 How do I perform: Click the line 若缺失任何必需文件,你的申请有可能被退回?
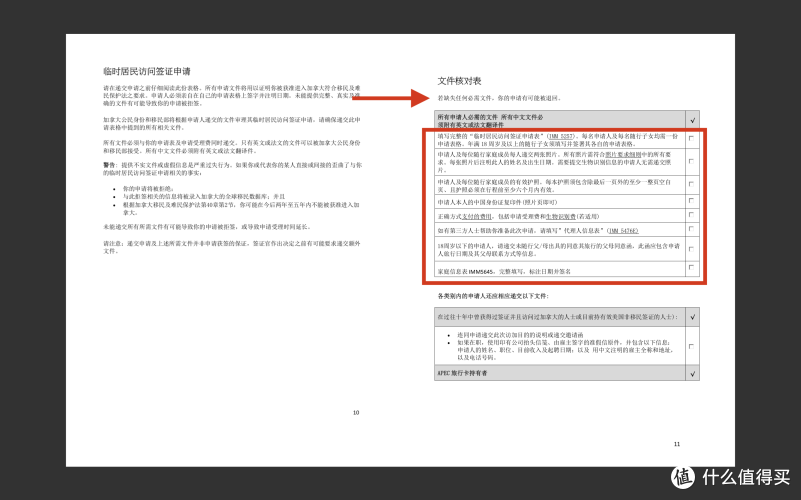click(500, 98)
